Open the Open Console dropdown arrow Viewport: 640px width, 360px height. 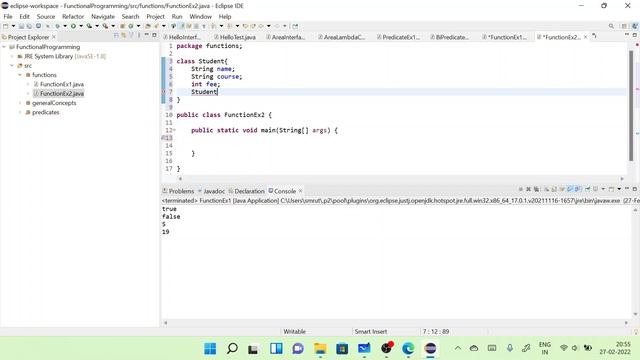coord(619,189)
